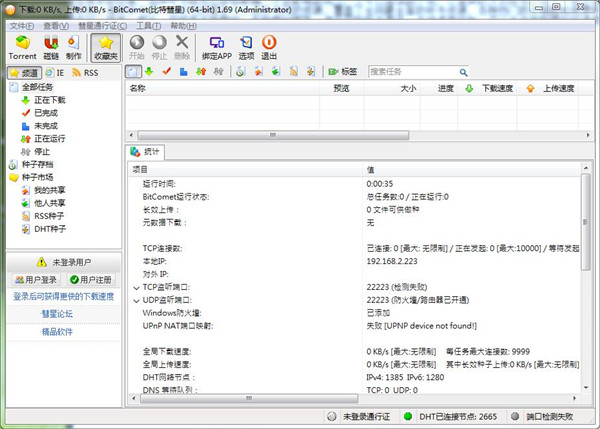This screenshot has height=429, width=600.
Task: Filter completed tasks with red checkmark icon
Action: 166,72
